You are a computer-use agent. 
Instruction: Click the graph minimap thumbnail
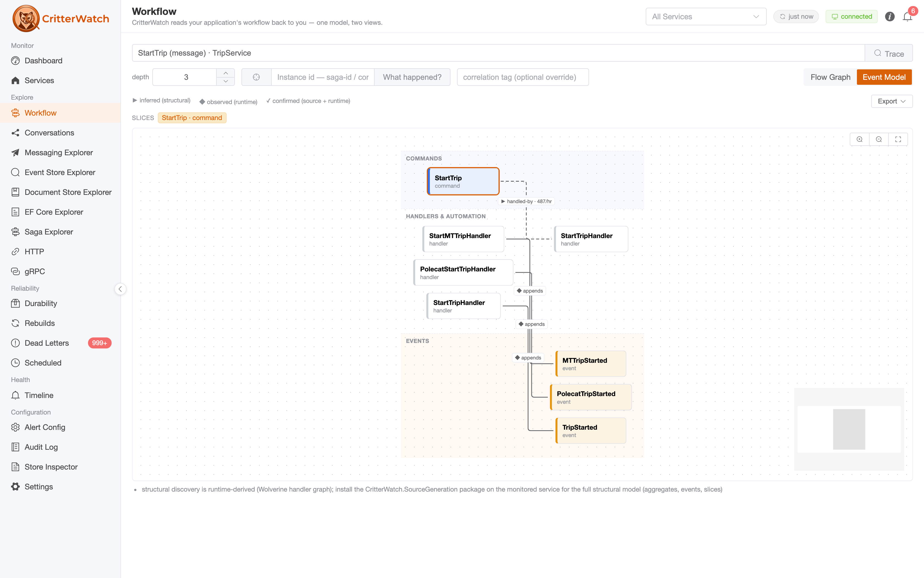(849, 429)
